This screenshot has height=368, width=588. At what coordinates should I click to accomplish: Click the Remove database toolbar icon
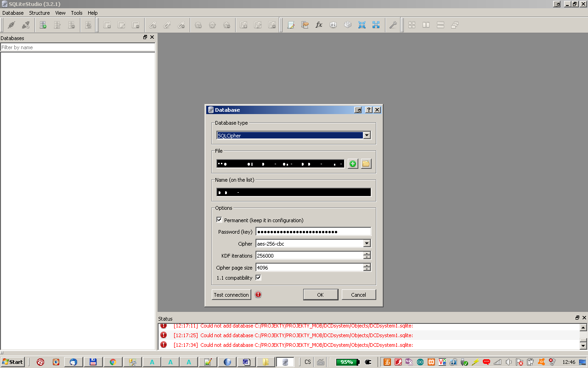(x=72, y=25)
